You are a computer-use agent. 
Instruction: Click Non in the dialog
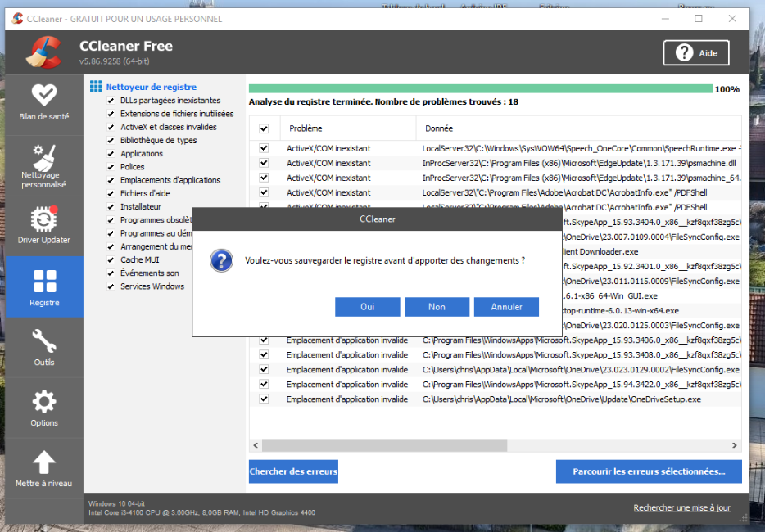[x=437, y=307]
